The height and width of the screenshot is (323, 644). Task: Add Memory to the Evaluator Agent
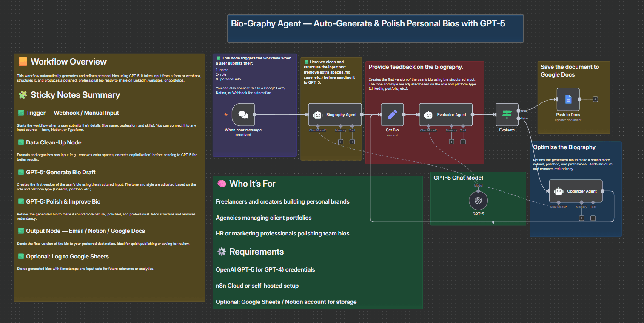[x=451, y=142]
